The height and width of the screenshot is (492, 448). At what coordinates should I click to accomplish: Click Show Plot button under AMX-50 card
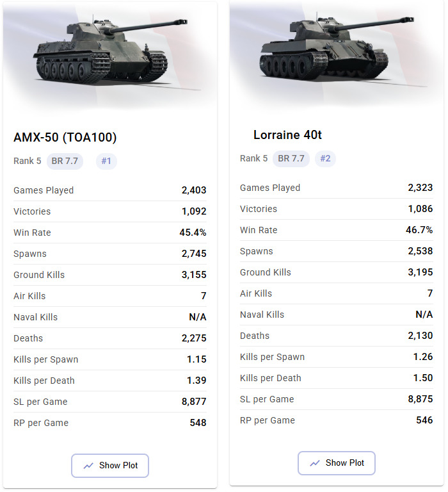click(109, 465)
